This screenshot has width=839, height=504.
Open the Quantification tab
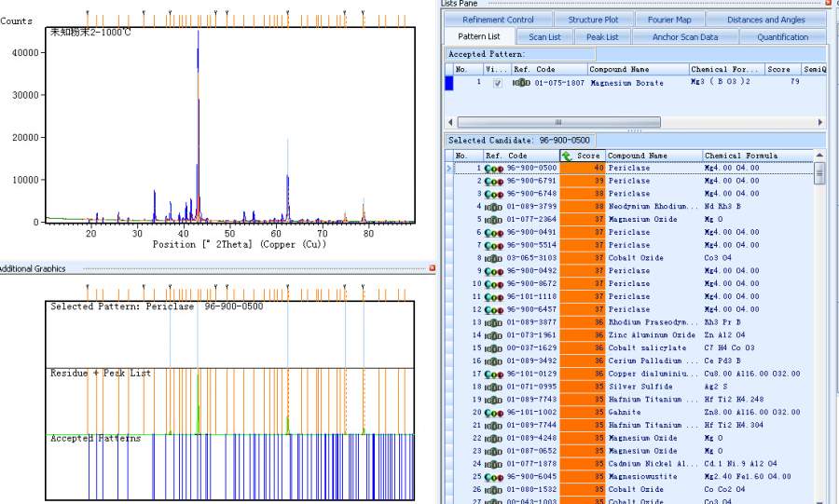[782, 37]
